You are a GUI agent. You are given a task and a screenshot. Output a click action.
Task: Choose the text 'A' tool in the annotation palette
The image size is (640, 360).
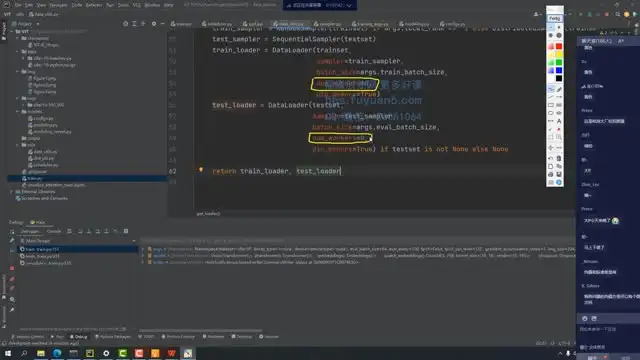[x=559, y=121]
